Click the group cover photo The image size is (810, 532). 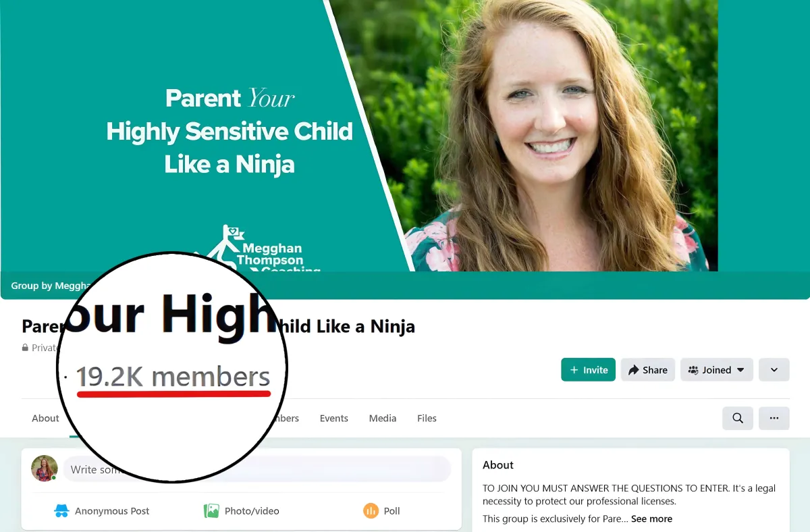tap(405, 135)
